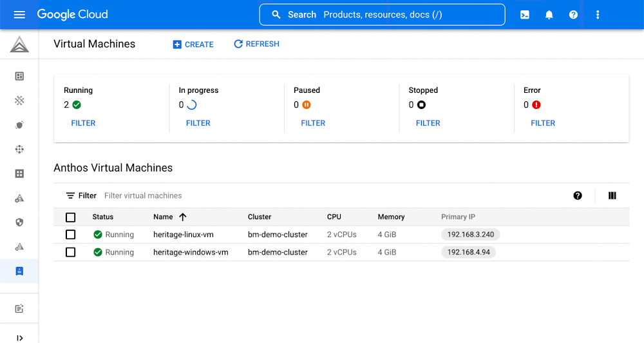Select the highlighted Virtual Machines sidebar icon
The width and height of the screenshot is (644, 343).
(19, 271)
